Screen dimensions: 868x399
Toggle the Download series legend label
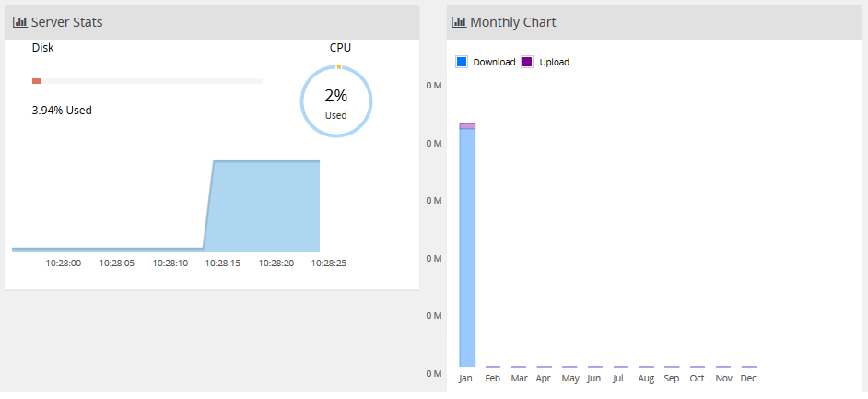click(x=494, y=63)
